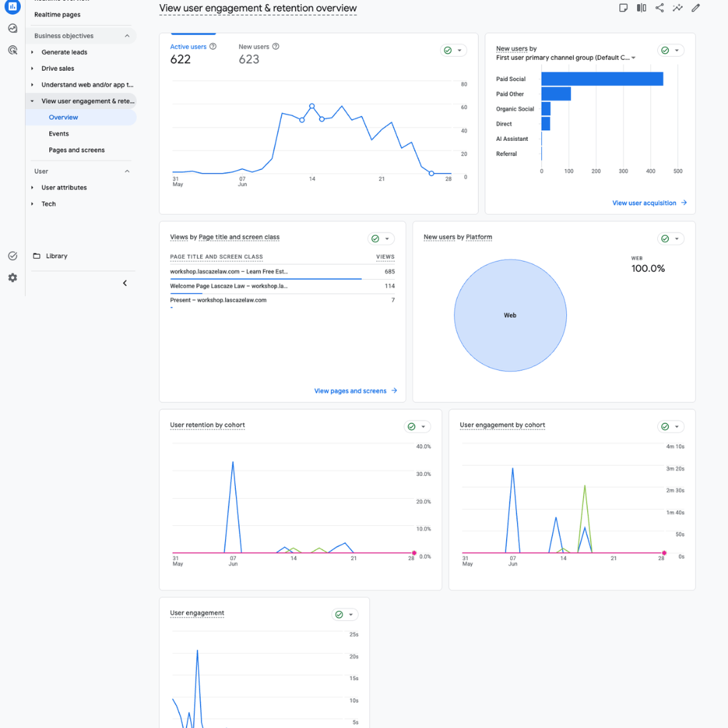
Task: Open the Reports snapshot icon in left rail
Action: [x=13, y=7]
